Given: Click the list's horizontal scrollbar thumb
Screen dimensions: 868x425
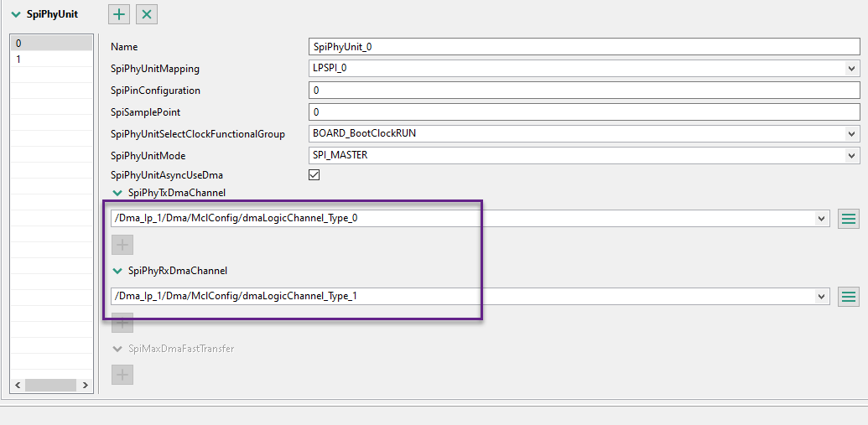Looking at the screenshot, I should [x=49, y=386].
